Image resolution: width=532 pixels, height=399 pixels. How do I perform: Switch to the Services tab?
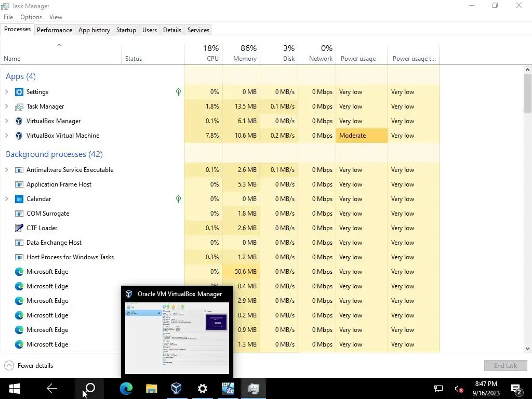coord(198,30)
